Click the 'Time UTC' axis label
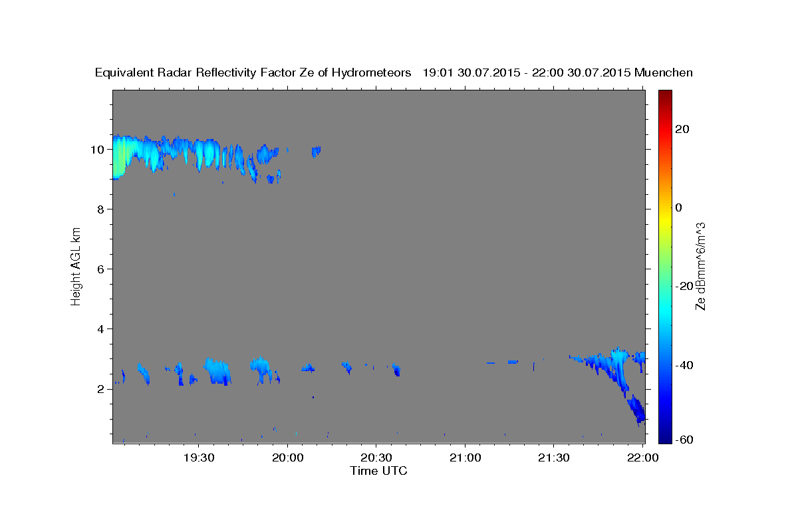This screenshot has width=798, height=532. coord(378,471)
